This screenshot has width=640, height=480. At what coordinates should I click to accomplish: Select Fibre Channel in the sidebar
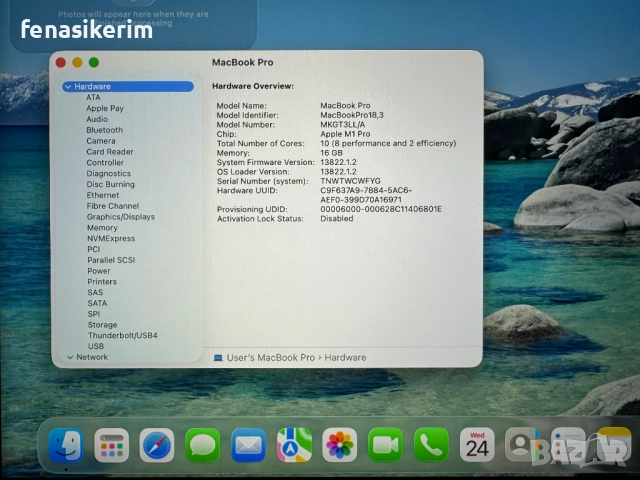tap(113, 206)
